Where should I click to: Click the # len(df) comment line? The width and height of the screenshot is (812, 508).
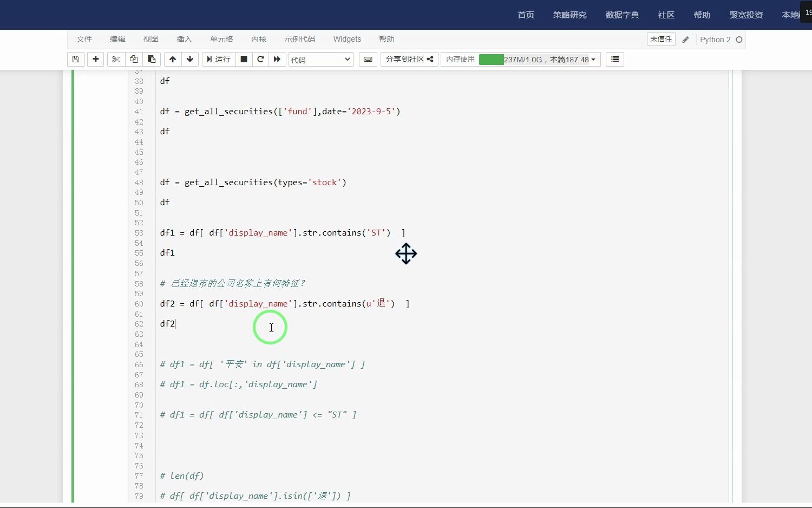(182, 476)
